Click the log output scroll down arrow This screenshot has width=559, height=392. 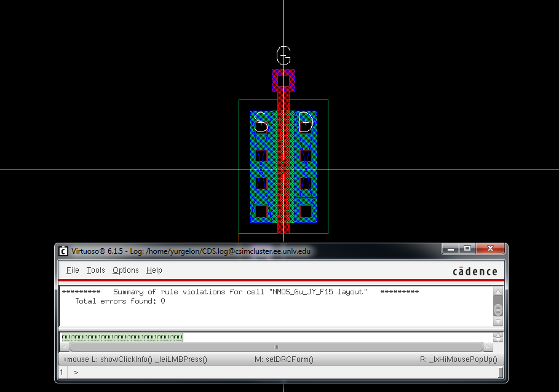(498, 322)
